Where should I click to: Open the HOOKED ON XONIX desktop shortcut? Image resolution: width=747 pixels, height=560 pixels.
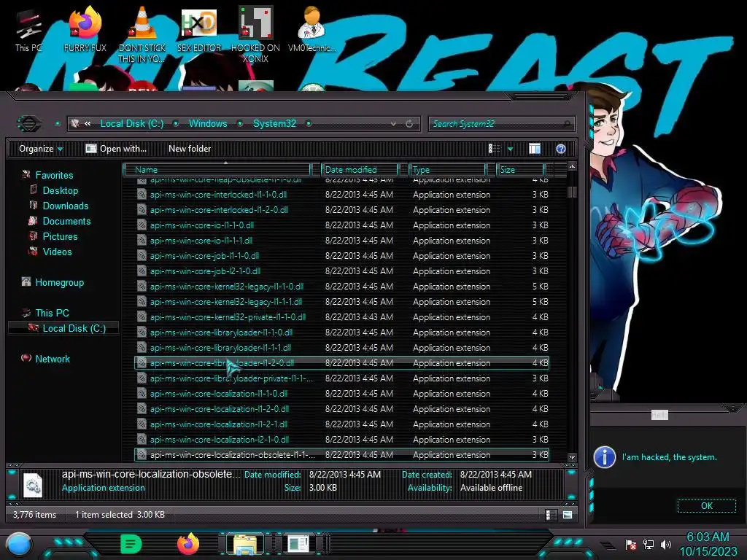(255, 34)
